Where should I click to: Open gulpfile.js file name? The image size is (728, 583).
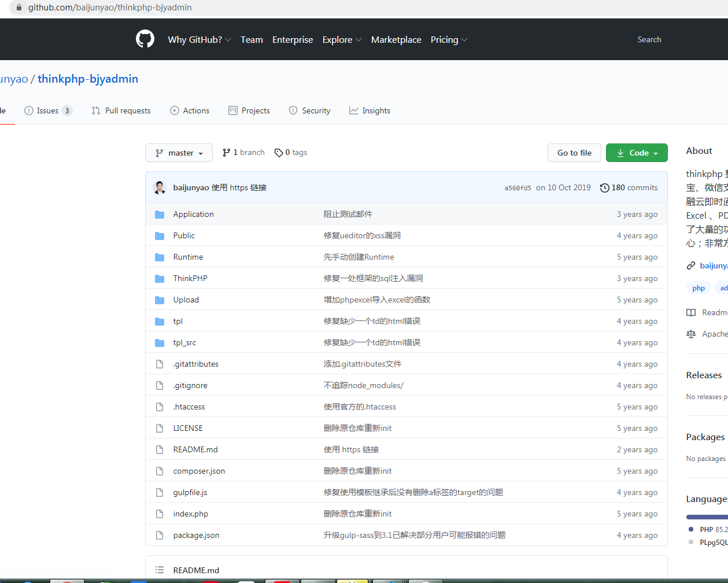(x=190, y=492)
